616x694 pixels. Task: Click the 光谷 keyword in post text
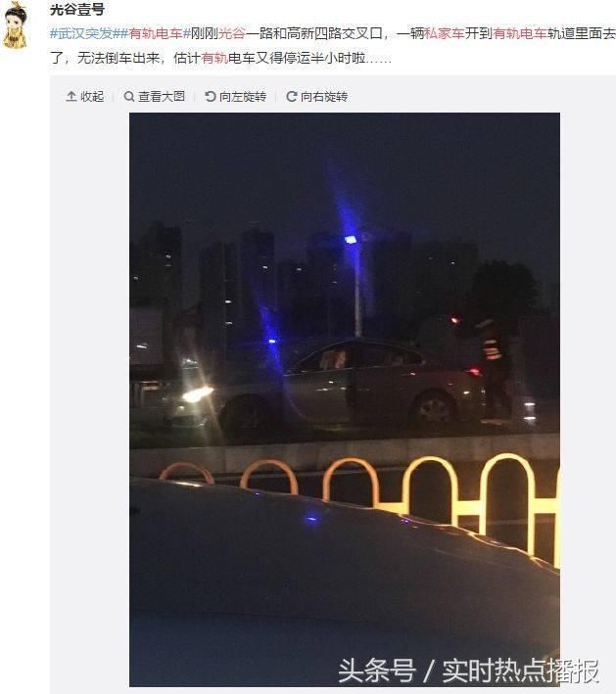coord(231,33)
